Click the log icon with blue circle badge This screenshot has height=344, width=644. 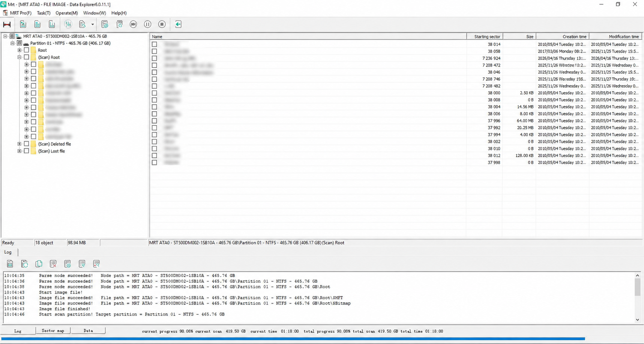tap(68, 264)
